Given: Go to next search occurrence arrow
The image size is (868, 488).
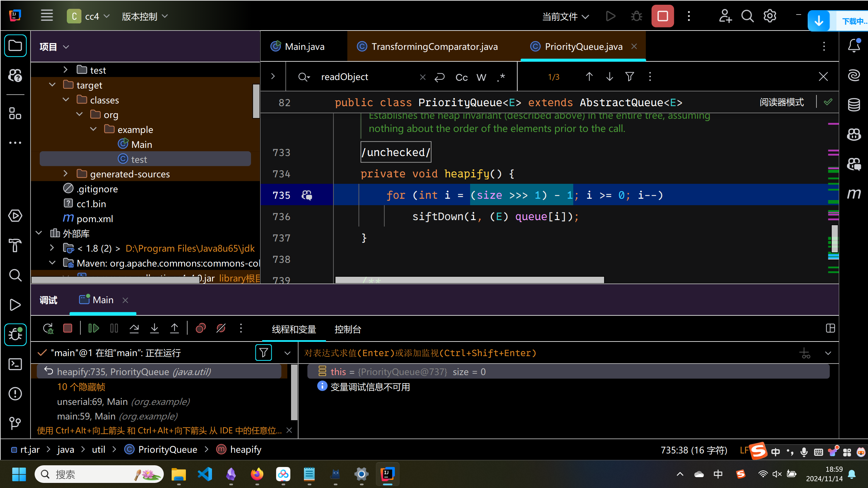Looking at the screenshot, I should (x=610, y=77).
